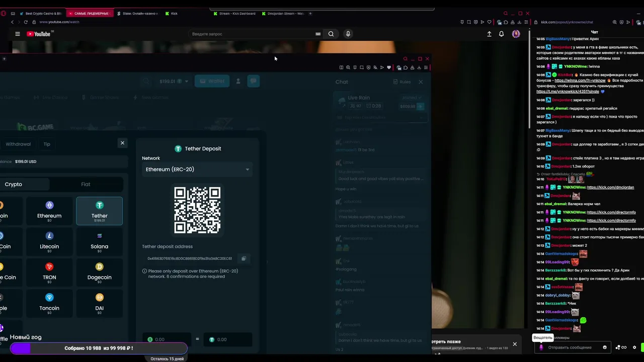This screenshot has width=644, height=362.
Task: Start YouTube voice search with microphone
Action: pyautogui.click(x=348, y=34)
